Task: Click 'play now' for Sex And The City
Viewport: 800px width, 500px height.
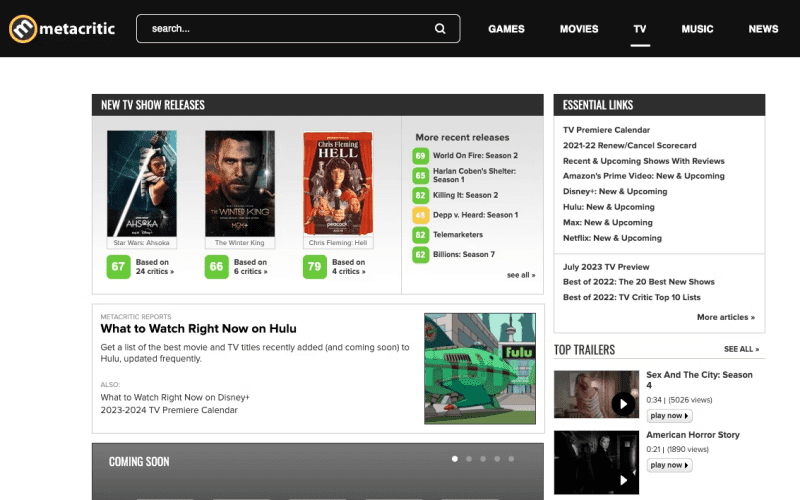Action: pyautogui.click(x=669, y=416)
